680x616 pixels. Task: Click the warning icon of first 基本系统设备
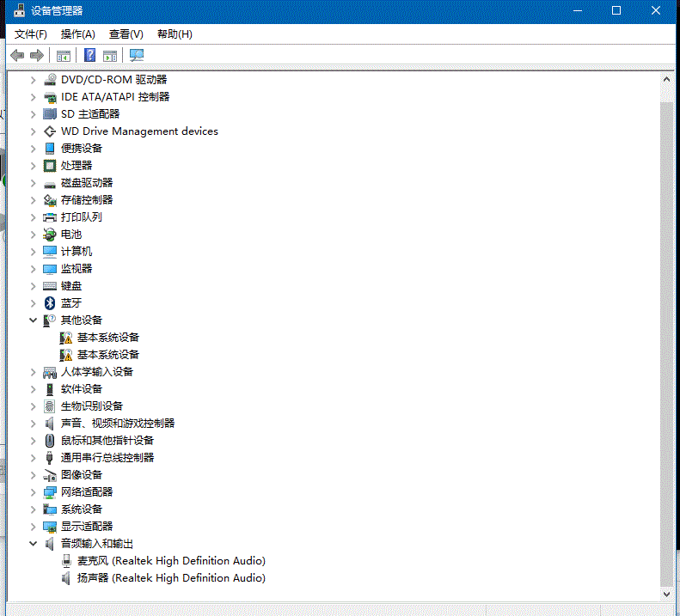coord(66,338)
